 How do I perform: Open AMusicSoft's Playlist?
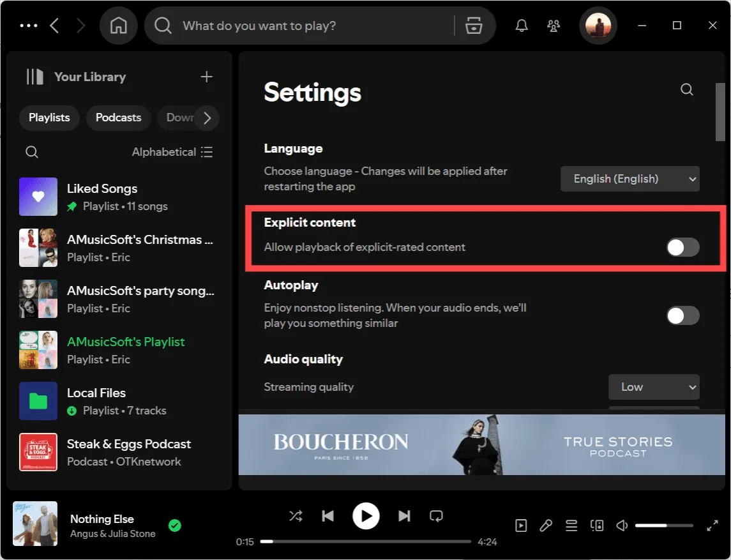(x=119, y=350)
